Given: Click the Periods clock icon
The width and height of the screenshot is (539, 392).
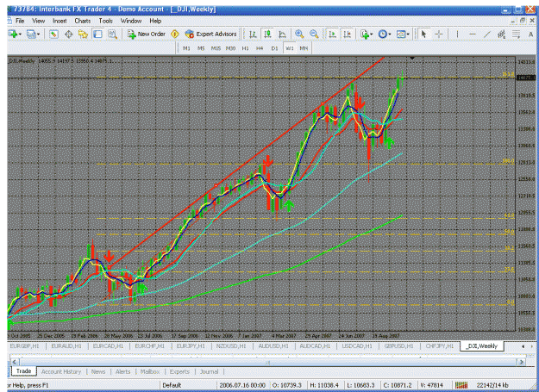Looking at the screenshot, I should (x=382, y=34).
